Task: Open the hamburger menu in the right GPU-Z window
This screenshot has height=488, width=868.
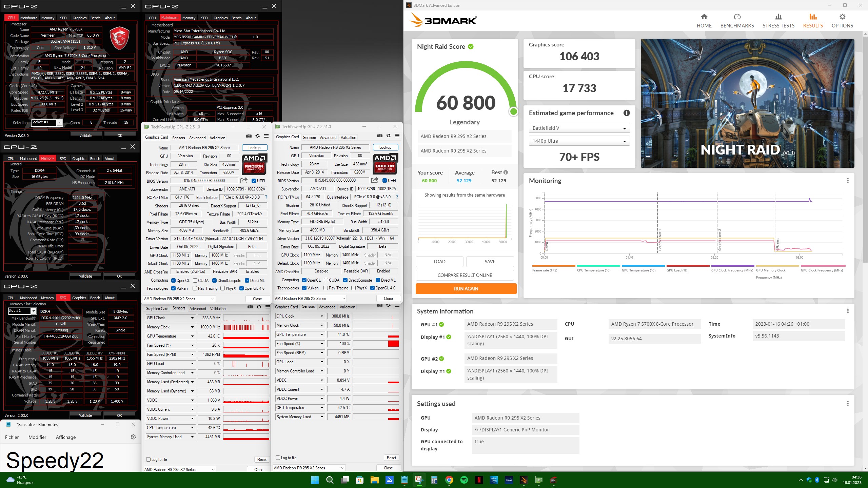Action: (x=397, y=136)
